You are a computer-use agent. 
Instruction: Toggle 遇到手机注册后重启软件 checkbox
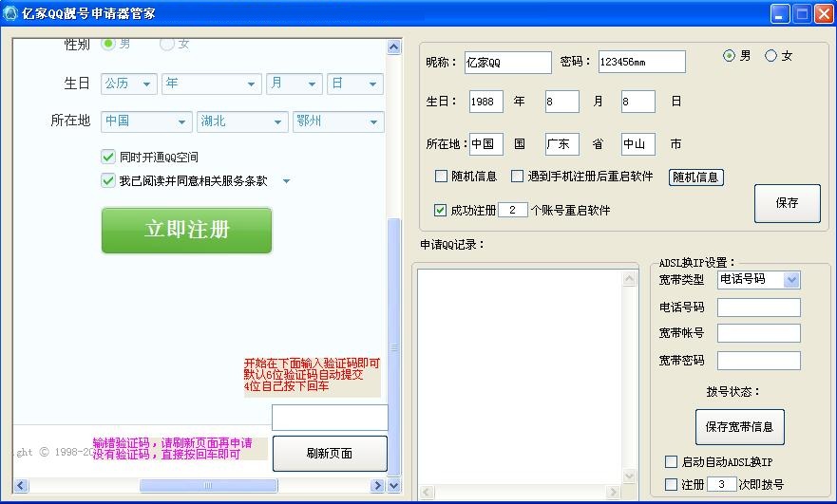coord(517,177)
